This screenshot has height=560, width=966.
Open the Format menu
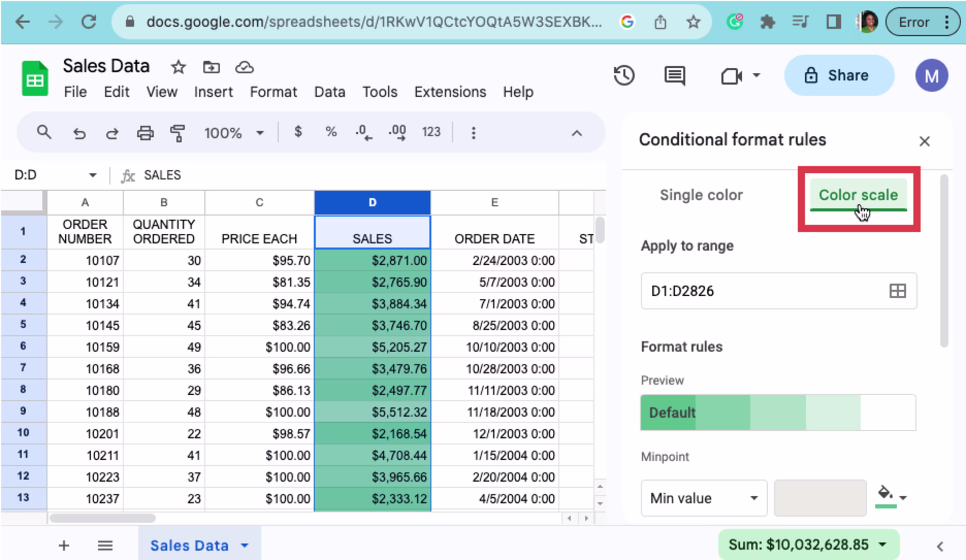(273, 91)
